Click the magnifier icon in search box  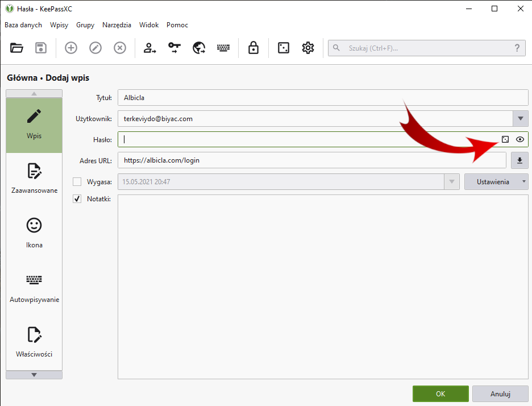(x=336, y=48)
